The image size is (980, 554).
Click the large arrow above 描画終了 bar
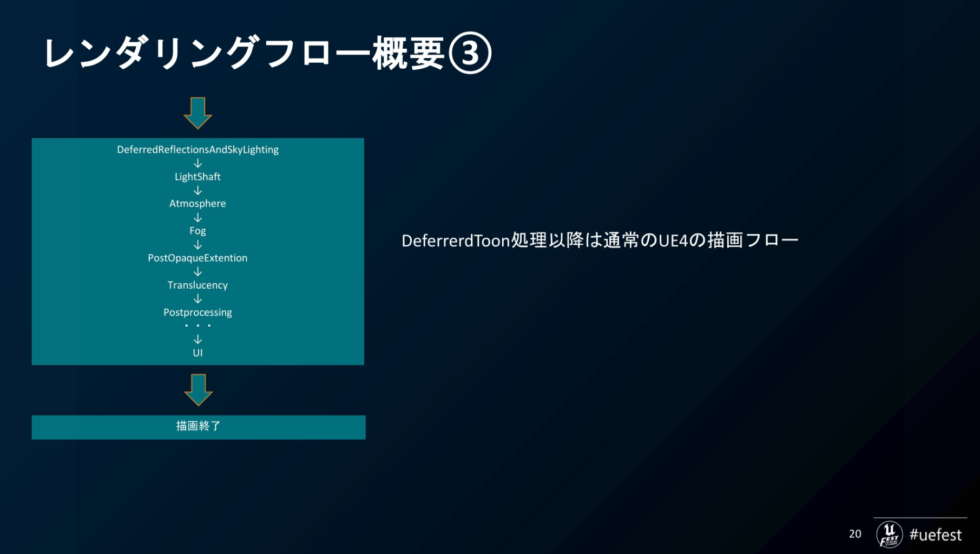pos(198,389)
